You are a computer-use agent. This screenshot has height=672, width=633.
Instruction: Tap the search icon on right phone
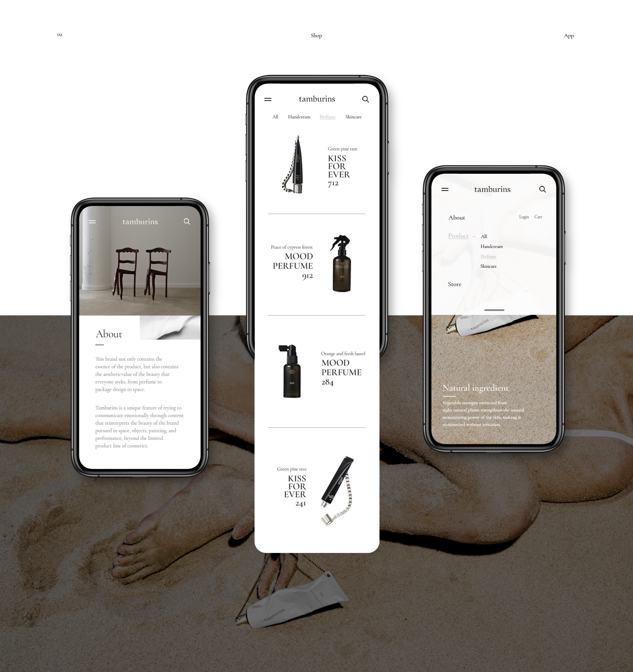point(541,189)
